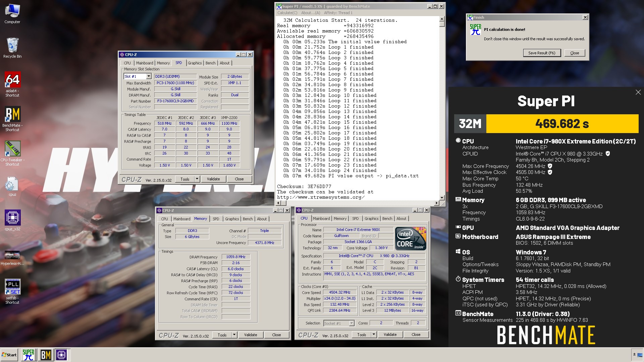Click the Motherboard section icon in BenchMate
The image size is (644, 362).
pos(458,236)
